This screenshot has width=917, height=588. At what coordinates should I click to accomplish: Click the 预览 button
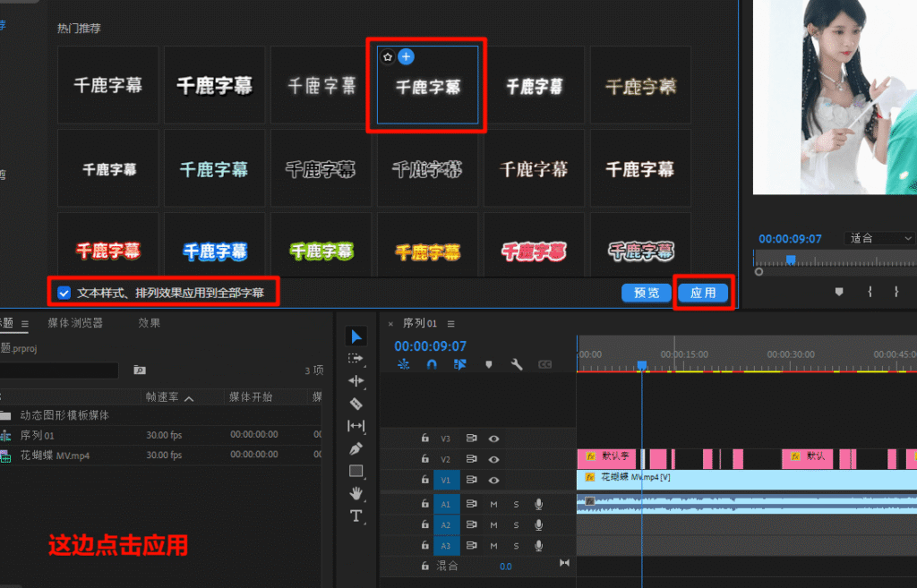[646, 294]
